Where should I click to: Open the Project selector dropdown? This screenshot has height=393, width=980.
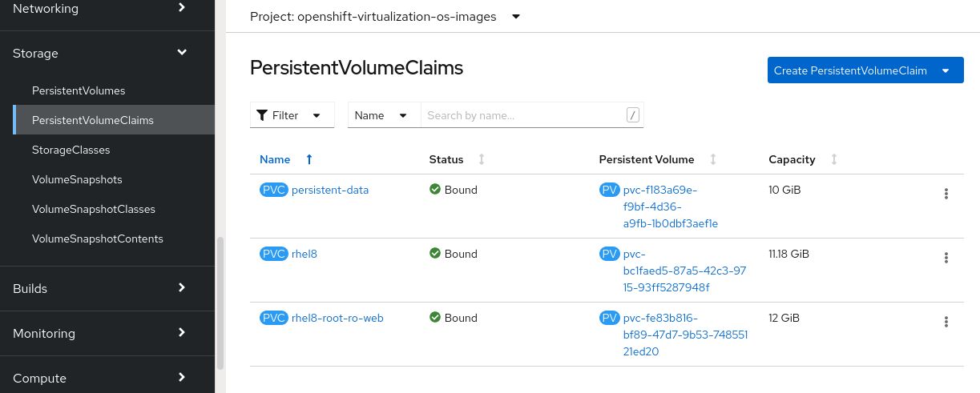coord(516,17)
